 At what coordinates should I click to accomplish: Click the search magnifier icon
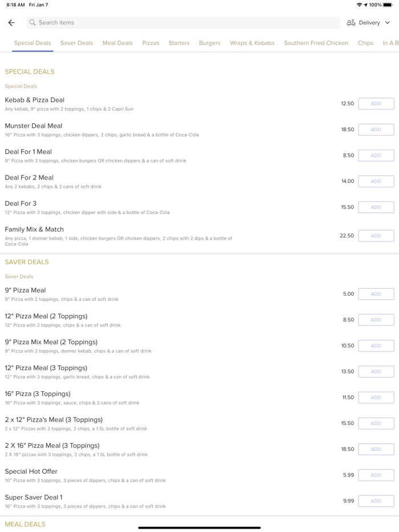32,23
